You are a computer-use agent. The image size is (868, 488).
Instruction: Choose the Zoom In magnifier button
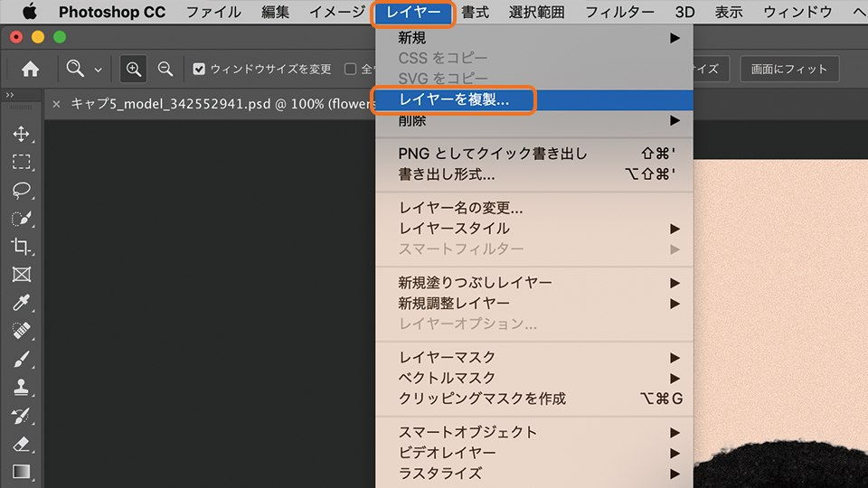tap(134, 70)
